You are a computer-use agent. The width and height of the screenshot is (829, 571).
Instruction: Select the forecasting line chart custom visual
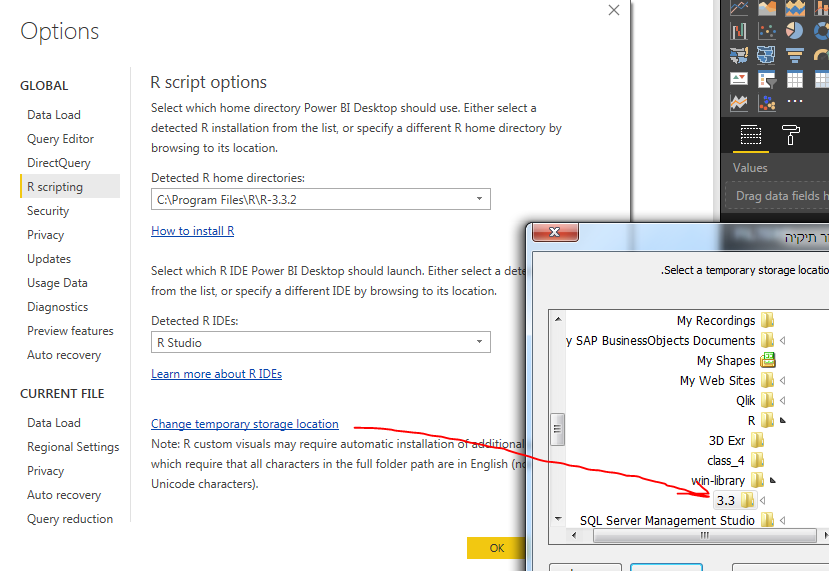click(739, 103)
